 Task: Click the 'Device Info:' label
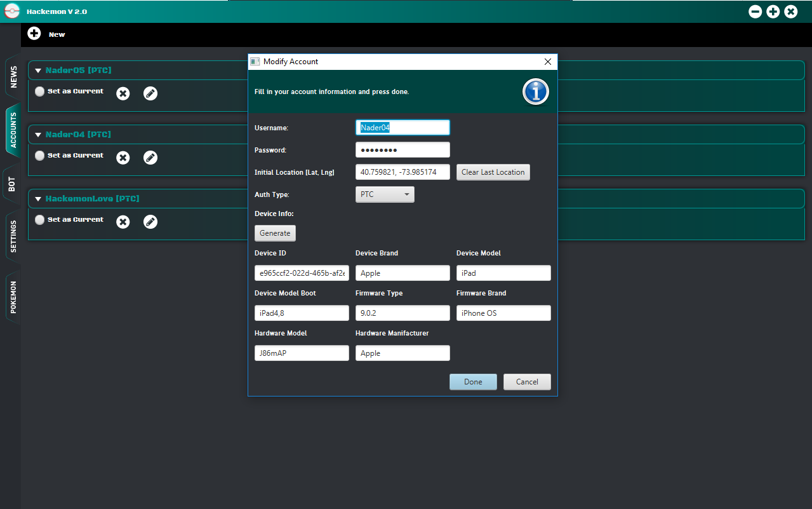[x=274, y=214]
